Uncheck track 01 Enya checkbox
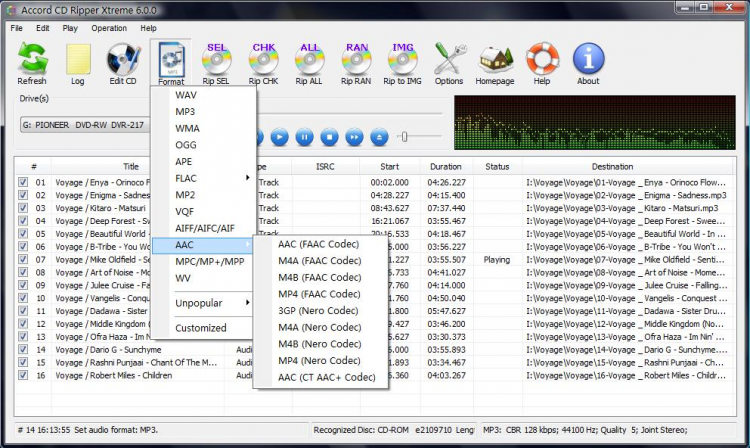The width and height of the screenshot is (750, 448). tap(23, 182)
